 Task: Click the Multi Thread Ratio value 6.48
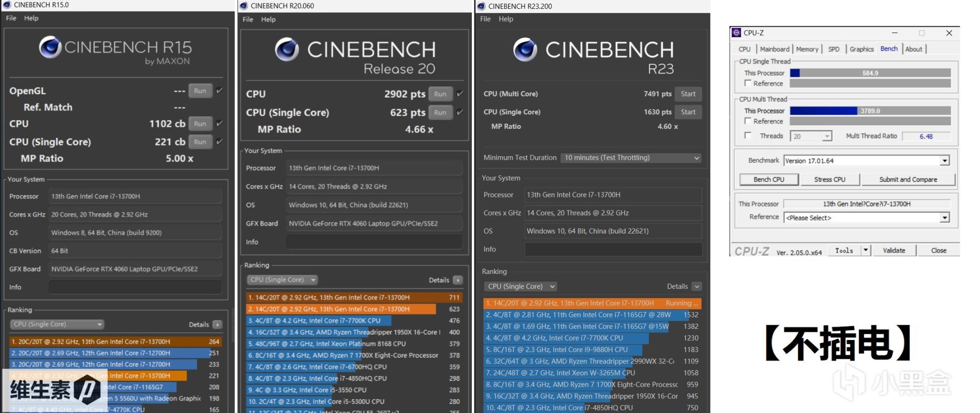[x=926, y=136]
